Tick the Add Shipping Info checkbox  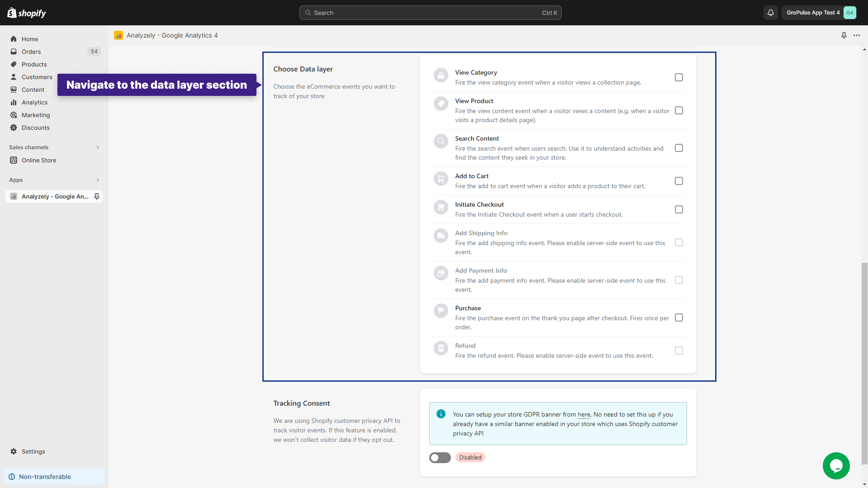[x=678, y=242]
